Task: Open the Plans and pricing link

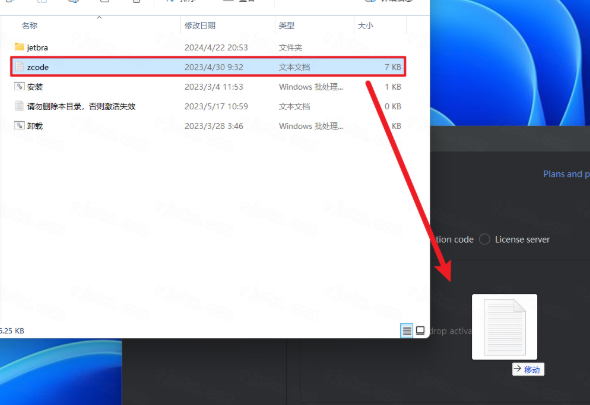Action: click(566, 174)
